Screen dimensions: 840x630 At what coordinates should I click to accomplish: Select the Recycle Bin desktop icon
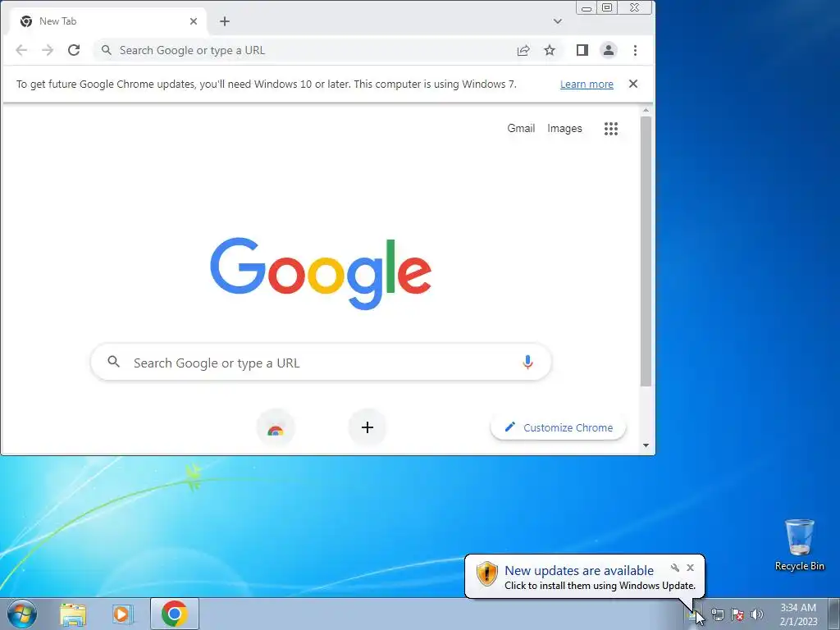800,545
